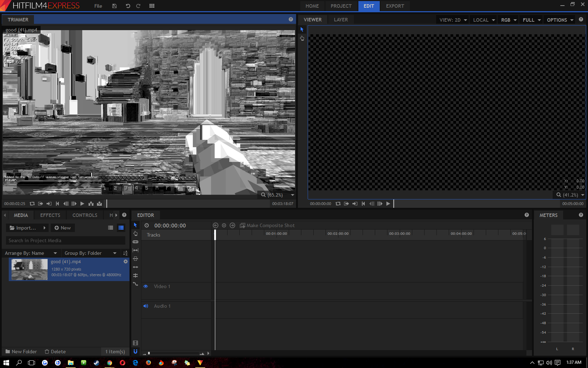Open the Viewer OPTIONS dropdown
The width and height of the screenshot is (588, 368).
pyautogui.click(x=560, y=20)
